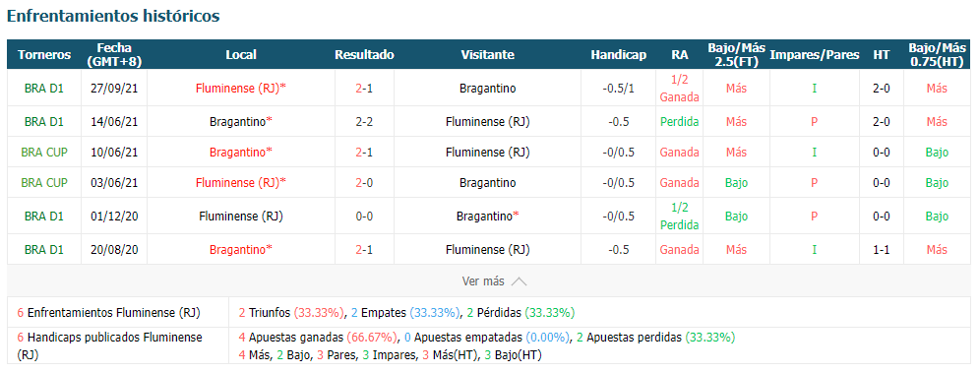
Task: Select the 2-2 result on 14/06/21
Action: (364, 122)
